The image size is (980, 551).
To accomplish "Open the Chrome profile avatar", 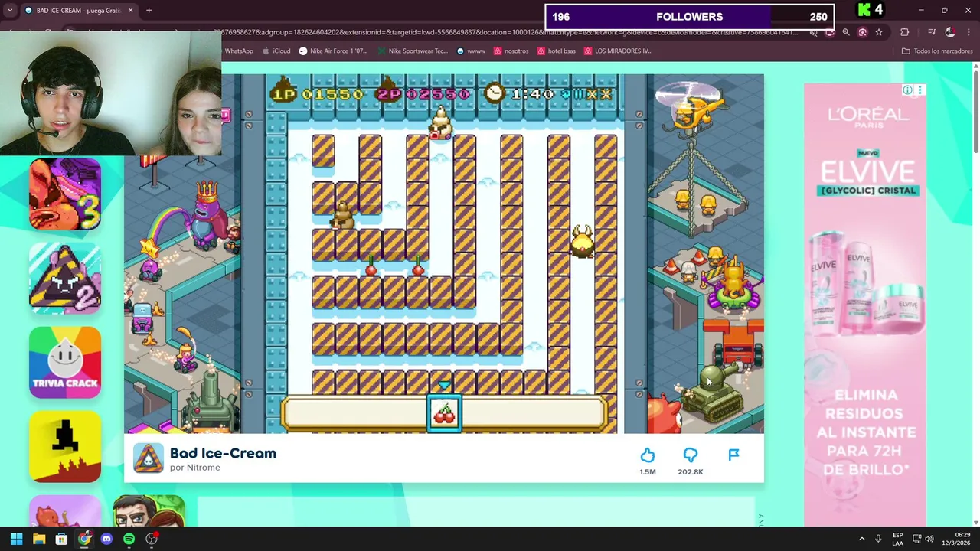I will pos(950,32).
